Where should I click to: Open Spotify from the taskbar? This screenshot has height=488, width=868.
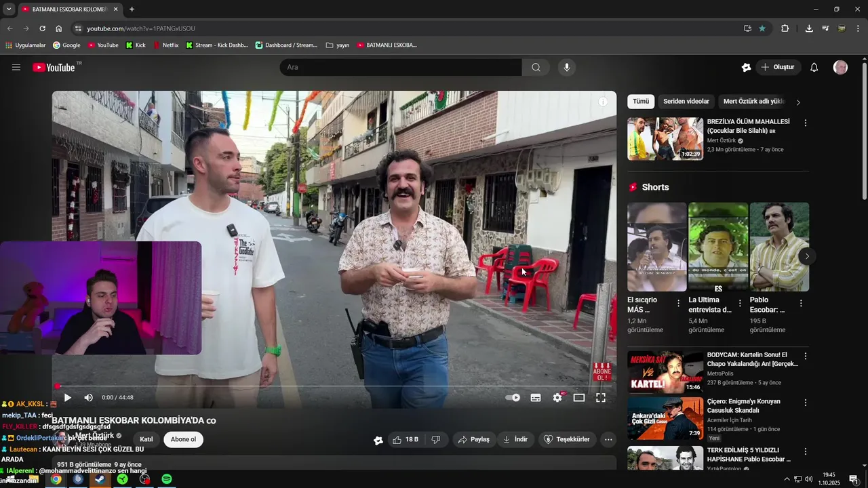(x=166, y=479)
